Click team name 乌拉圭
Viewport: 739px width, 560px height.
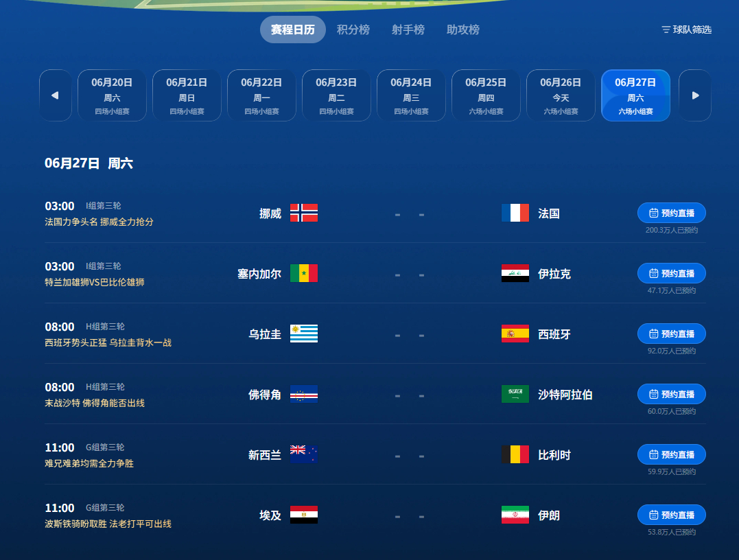265,334
